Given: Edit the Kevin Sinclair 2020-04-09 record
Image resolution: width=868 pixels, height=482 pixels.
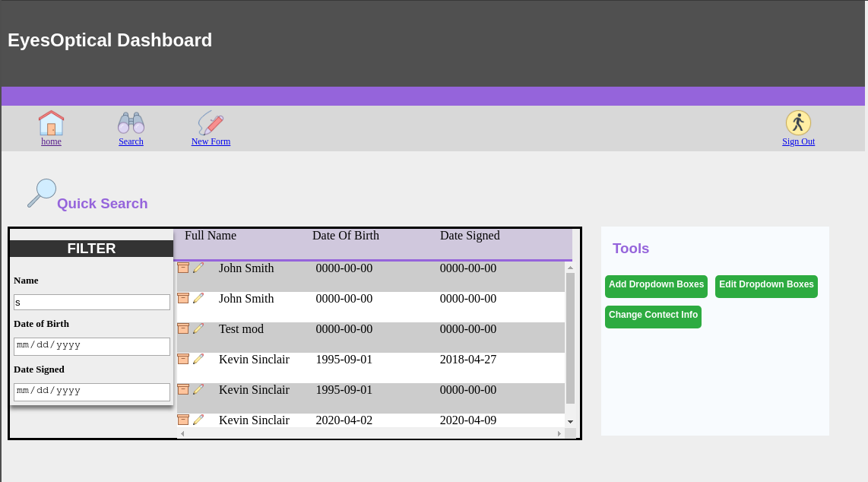Looking at the screenshot, I should pos(198,420).
